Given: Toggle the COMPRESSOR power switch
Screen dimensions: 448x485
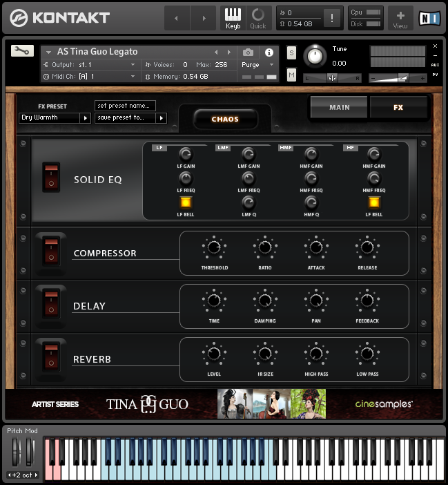Looking at the screenshot, I should (x=51, y=251).
